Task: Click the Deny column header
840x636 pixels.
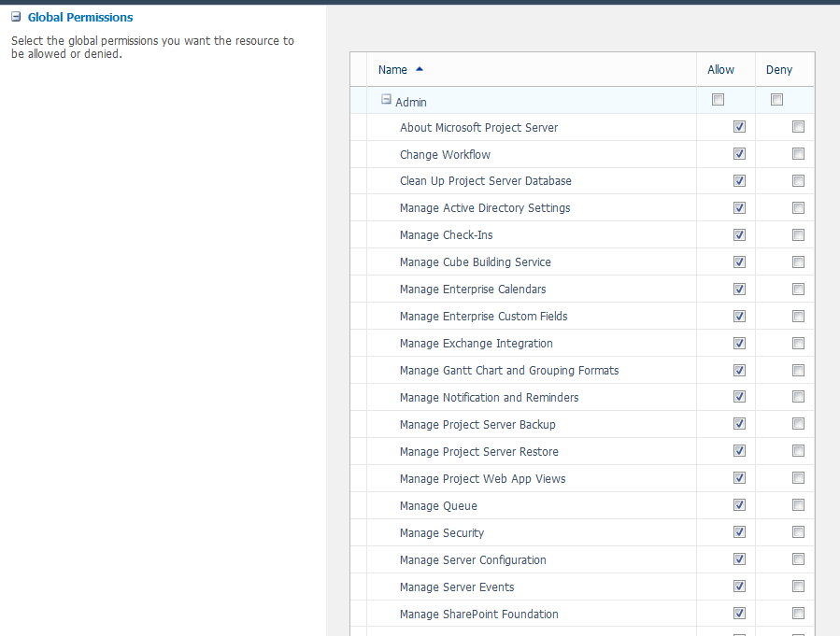Action: pyautogui.click(x=779, y=70)
